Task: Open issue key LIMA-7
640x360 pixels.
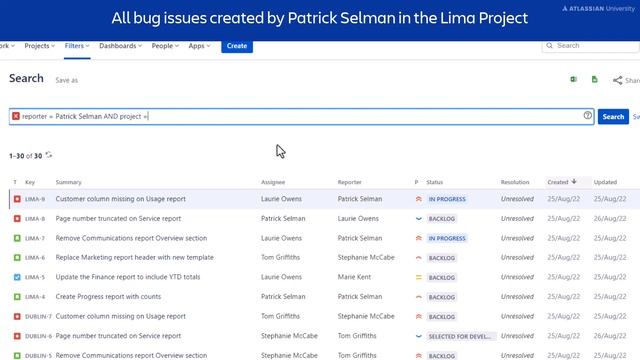Action: click(35, 238)
